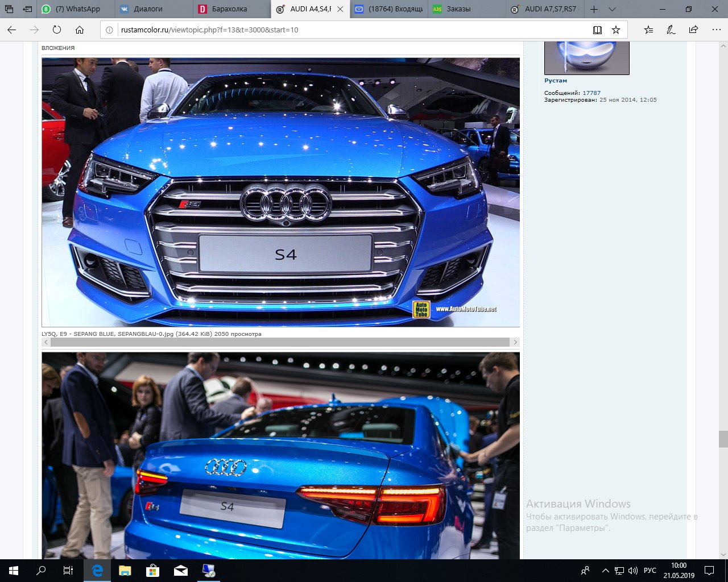
Task: Open File Explorer from the taskbar
Action: pos(125,571)
